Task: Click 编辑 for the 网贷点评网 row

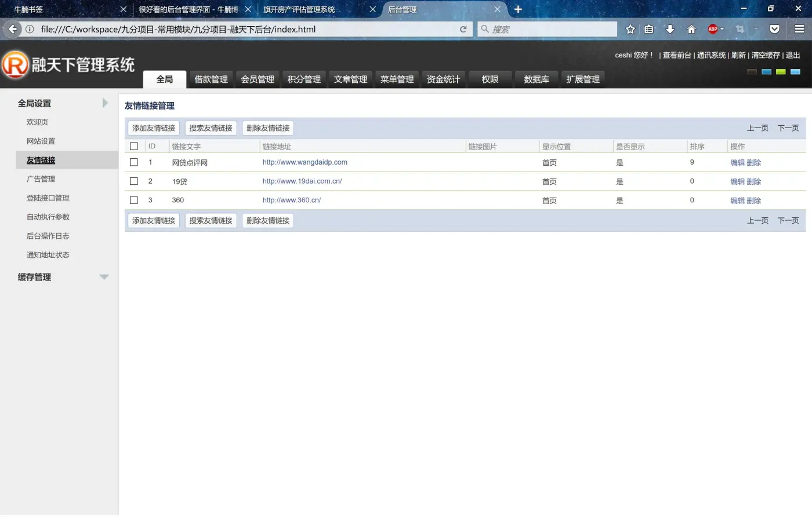Action: coord(737,163)
